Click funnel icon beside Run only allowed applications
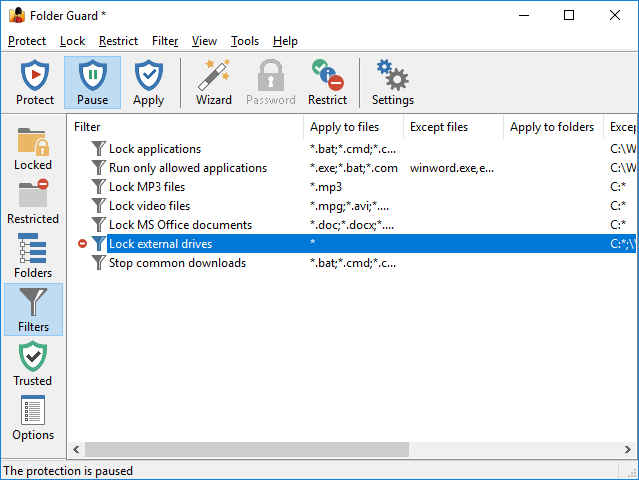This screenshot has height=480, width=639. [x=99, y=167]
